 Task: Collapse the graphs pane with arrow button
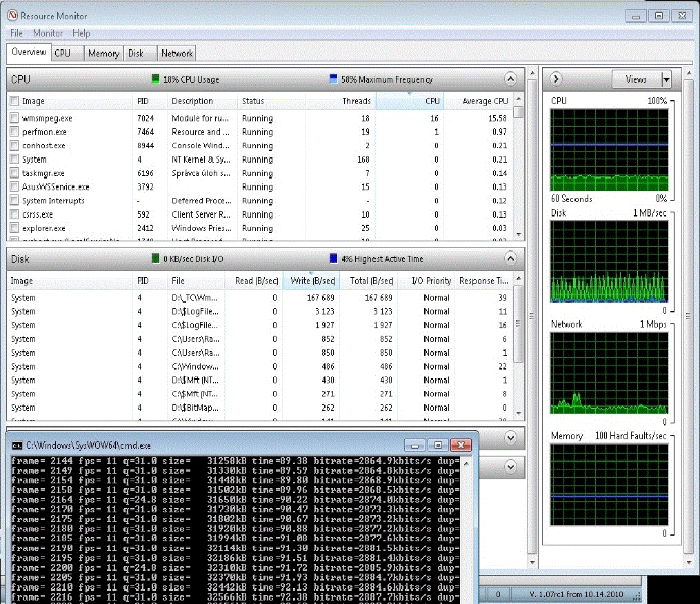556,79
